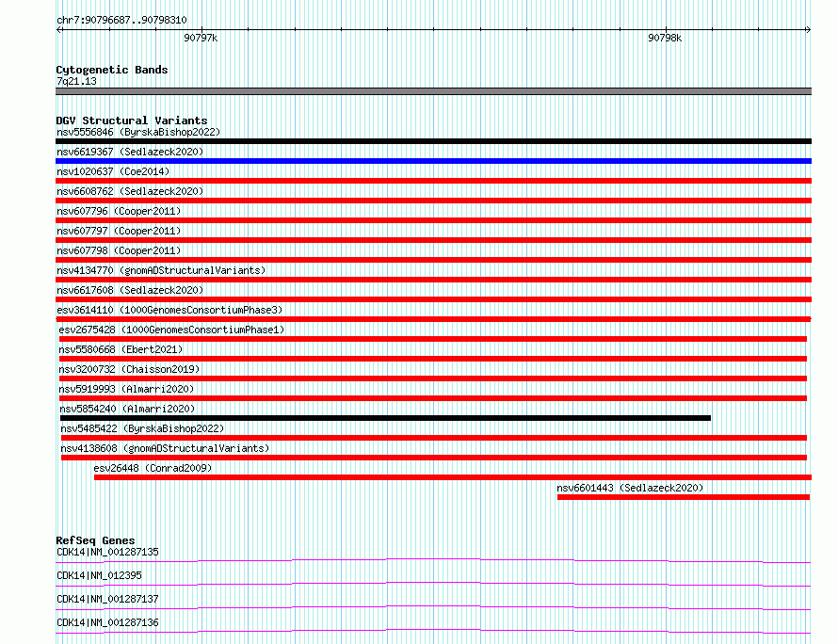Viewport: 838px width, 644px height.
Task: Open nsv3200732 (Chaisson2019) variant
Action: [x=129, y=369]
